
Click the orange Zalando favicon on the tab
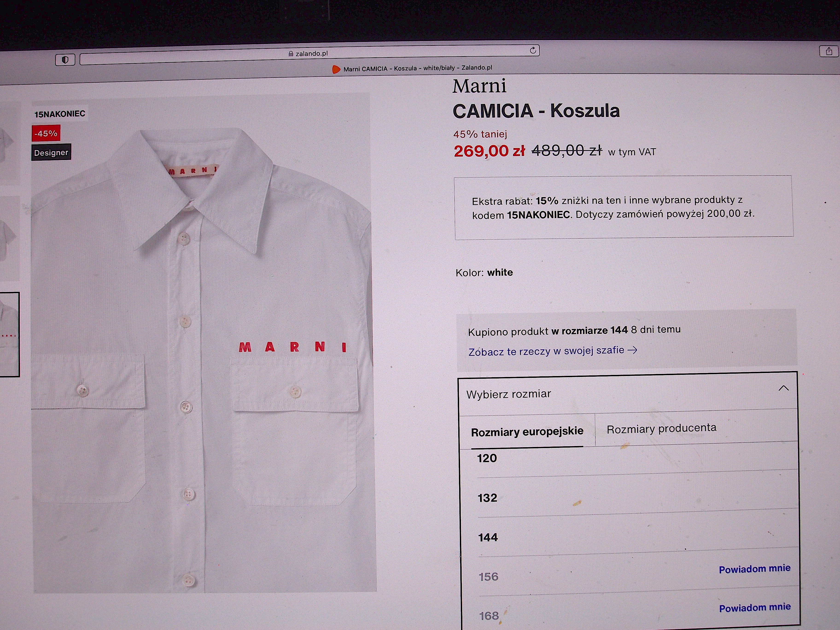[336, 69]
